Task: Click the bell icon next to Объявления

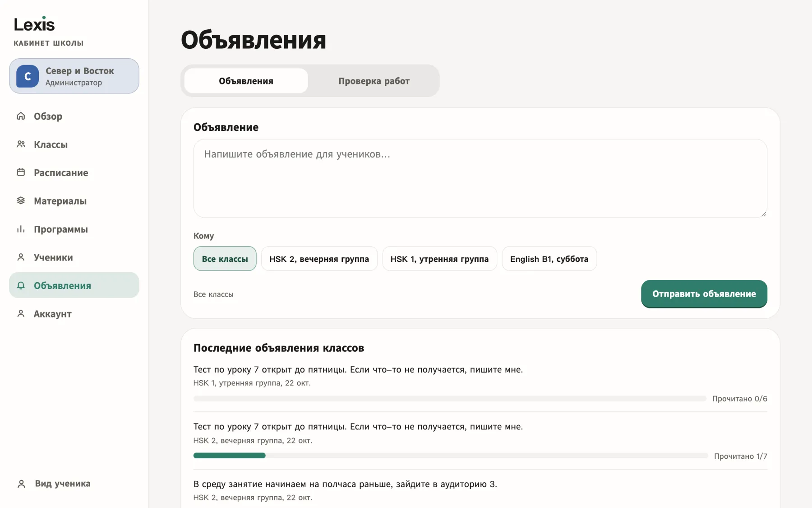Action: tap(21, 285)
